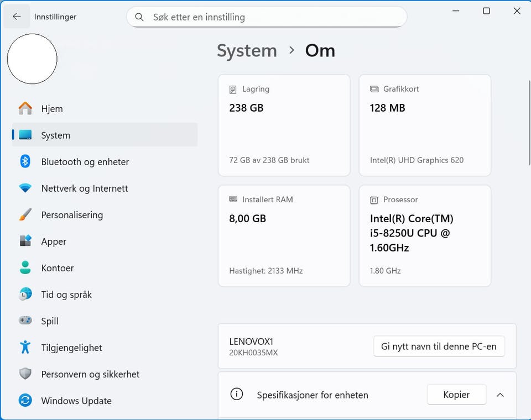Open Personvern og sikkerhet settings
The image size is (531, 420).
[90, 374]
